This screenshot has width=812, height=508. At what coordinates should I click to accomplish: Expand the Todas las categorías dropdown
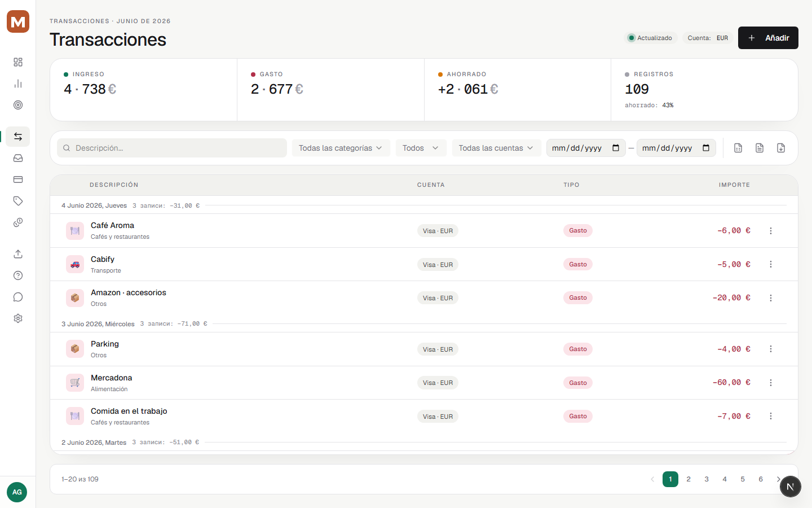[x=341, y=148]
